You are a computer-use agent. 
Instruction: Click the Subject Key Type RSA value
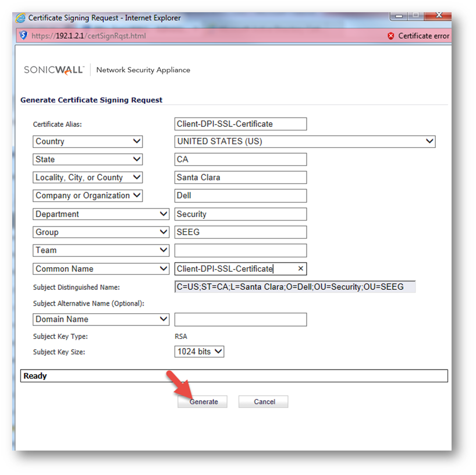181,336
